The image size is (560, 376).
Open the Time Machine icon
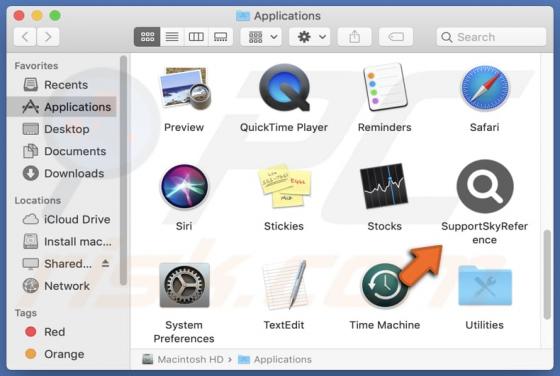tap(384, 286)
